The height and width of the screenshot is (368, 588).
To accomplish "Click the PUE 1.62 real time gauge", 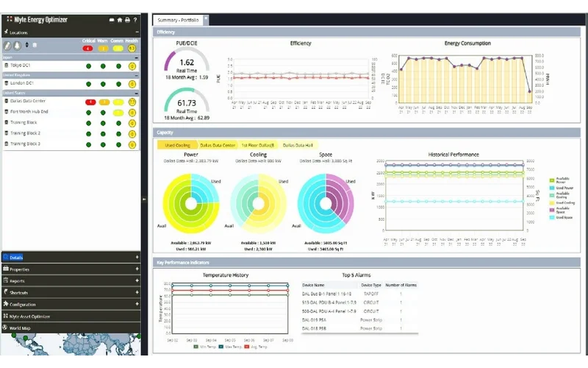I will point(187,60).
